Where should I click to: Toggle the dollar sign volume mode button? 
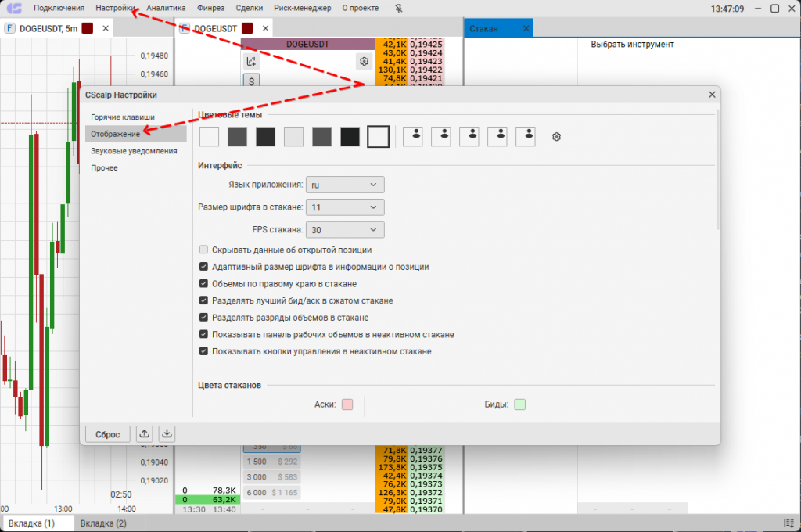click(x=251, y=81)
